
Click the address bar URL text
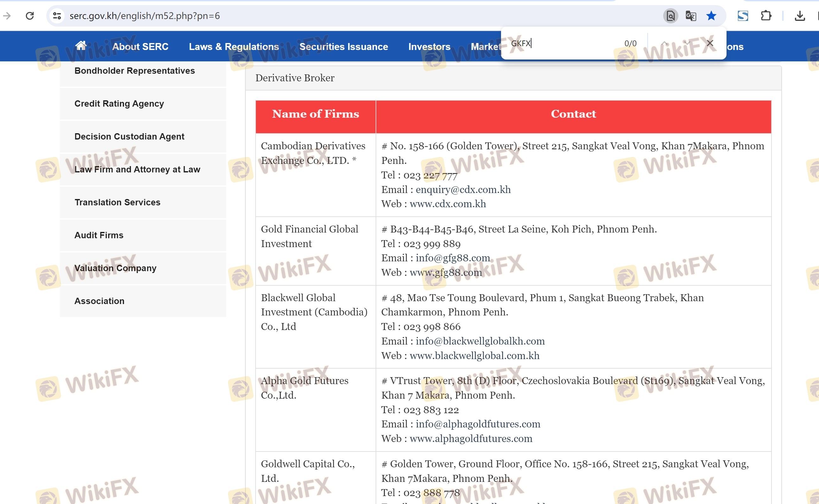click(144, 16)
